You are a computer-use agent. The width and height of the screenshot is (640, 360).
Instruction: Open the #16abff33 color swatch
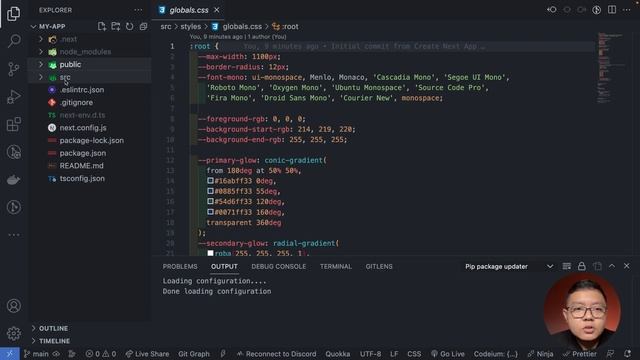pyautogui.click(x=210, y=180)
